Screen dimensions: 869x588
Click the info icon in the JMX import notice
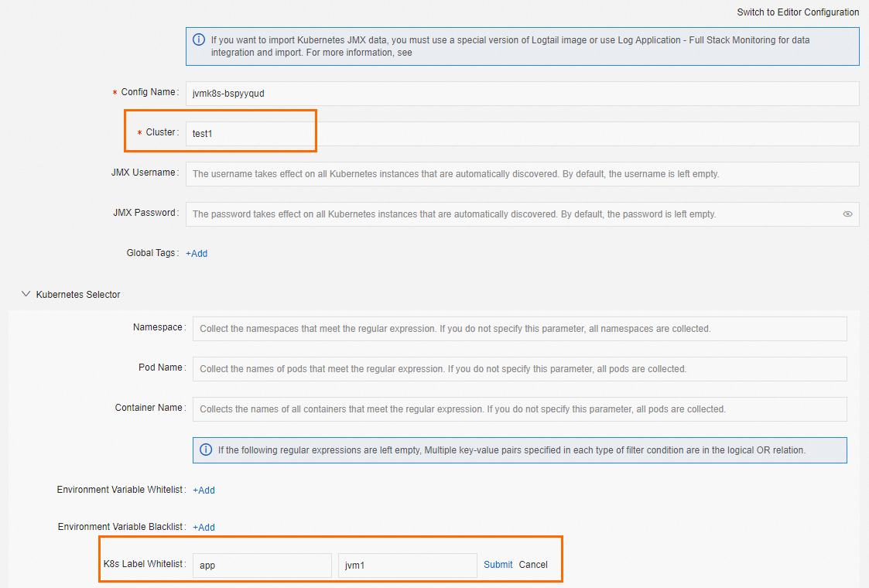(x=199, y=39)
